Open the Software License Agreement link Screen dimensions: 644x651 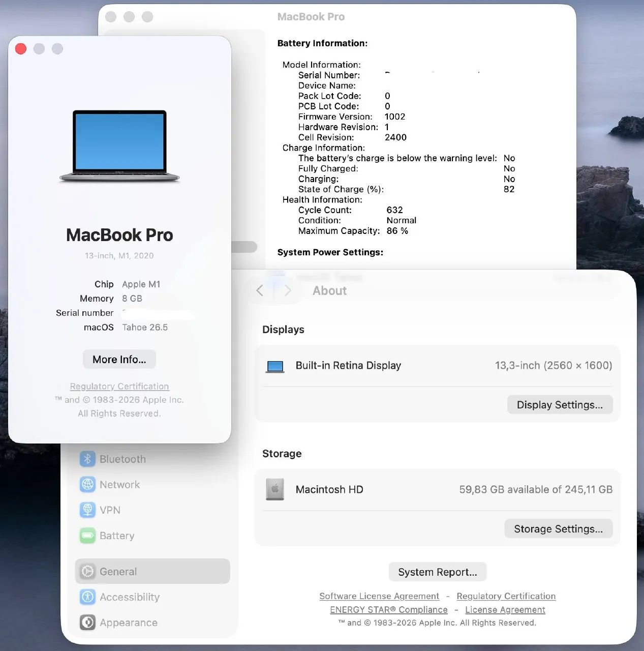379,596
